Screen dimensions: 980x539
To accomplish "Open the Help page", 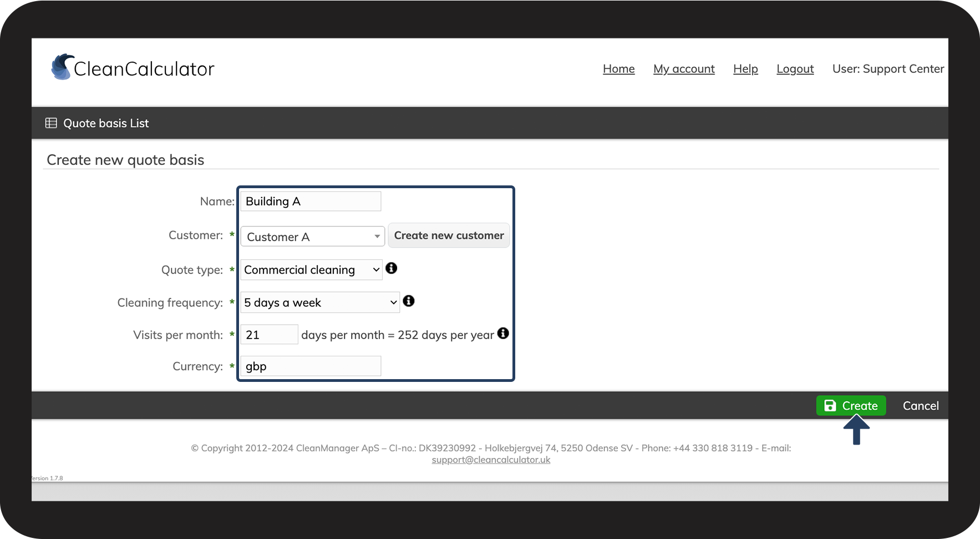I will pyautogui.click(x=745, y=69).
